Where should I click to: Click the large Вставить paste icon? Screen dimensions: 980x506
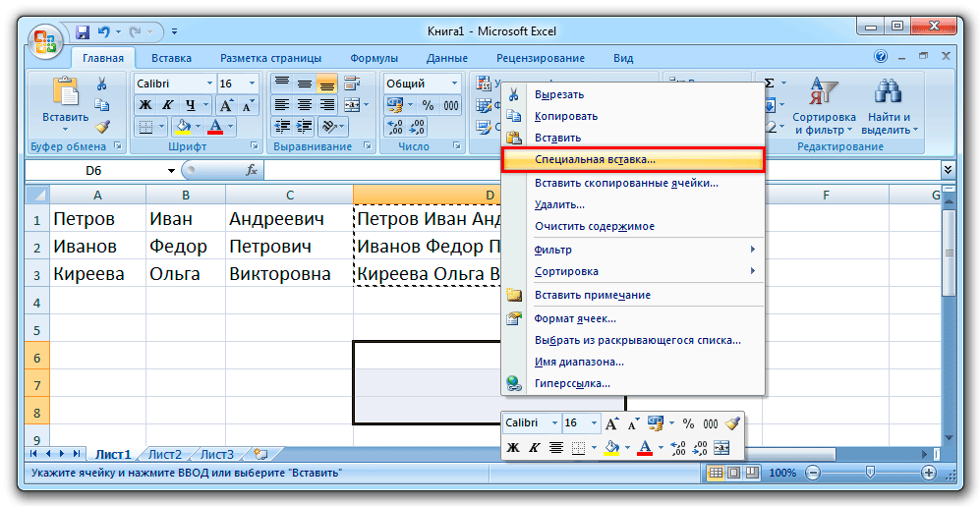point(66,91)
